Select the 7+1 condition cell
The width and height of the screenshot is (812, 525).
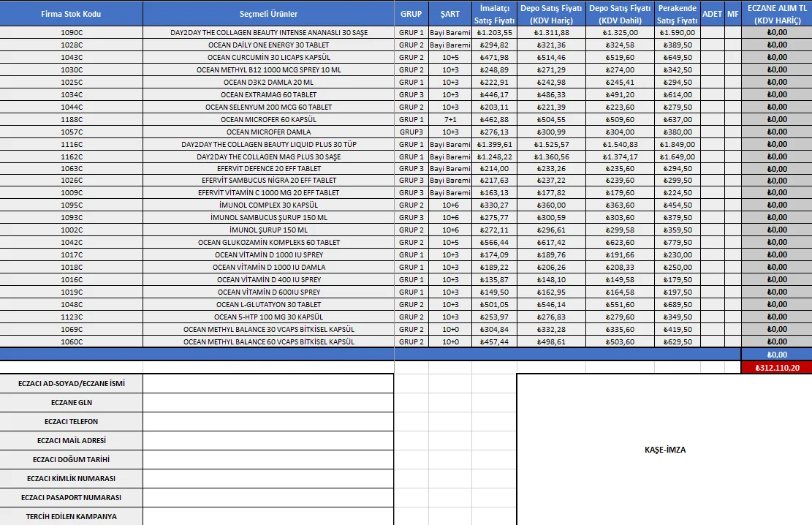pos(450,119)
